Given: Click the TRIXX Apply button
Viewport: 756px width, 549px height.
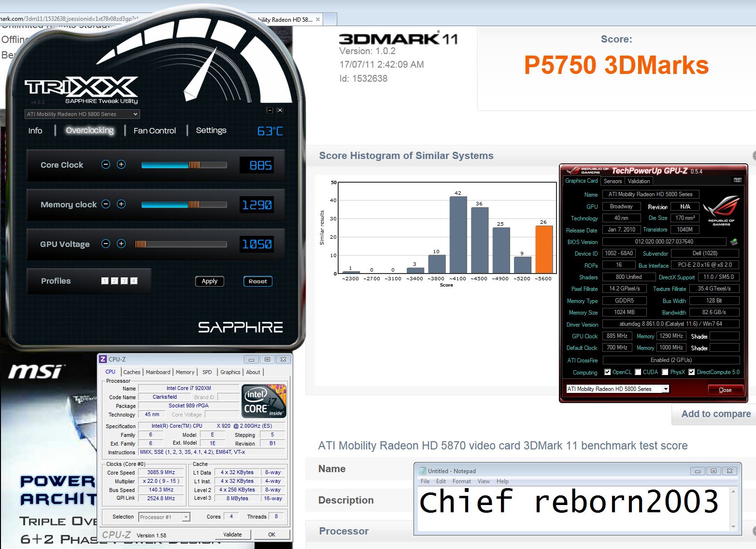Looking at the screenshot, I should (210, 281).
